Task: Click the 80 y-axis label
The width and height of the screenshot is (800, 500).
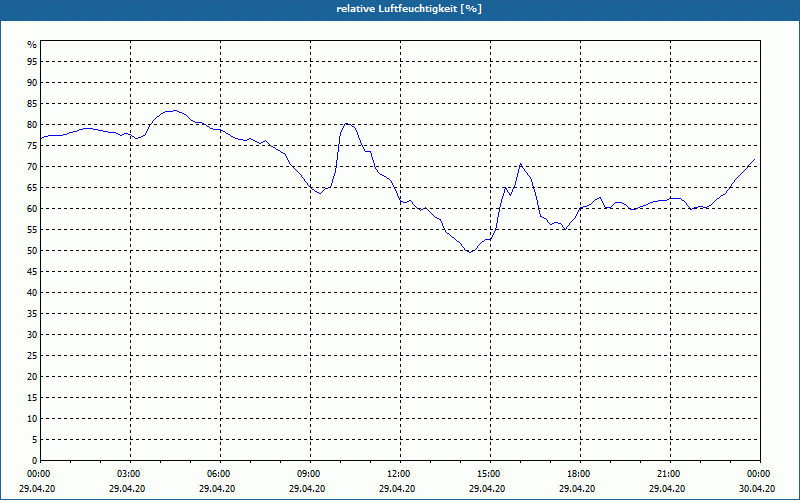Action: [32, 124]
